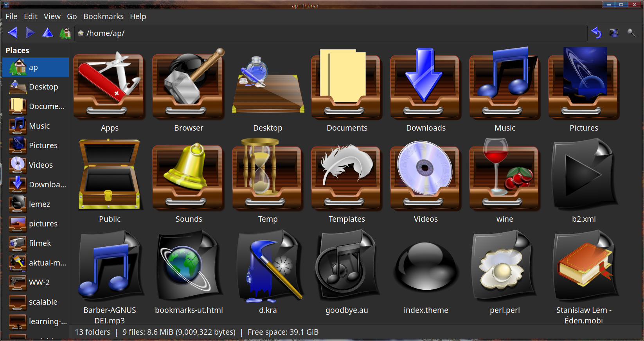
Task: Open the Edit menu
Action: (31, 16)
